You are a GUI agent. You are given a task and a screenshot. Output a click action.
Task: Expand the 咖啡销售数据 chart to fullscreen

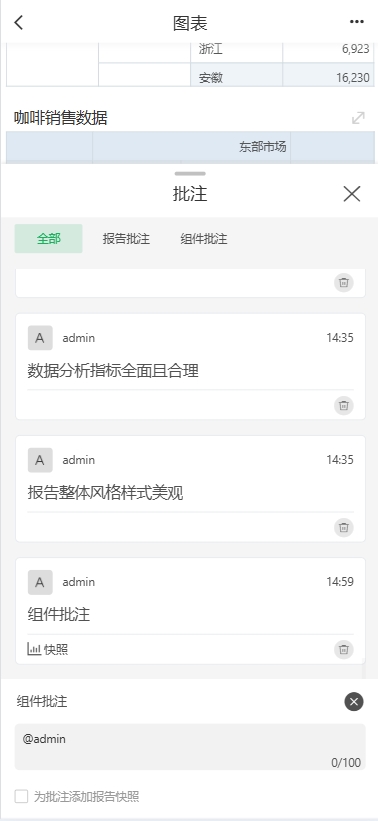[x=358, y=118]
